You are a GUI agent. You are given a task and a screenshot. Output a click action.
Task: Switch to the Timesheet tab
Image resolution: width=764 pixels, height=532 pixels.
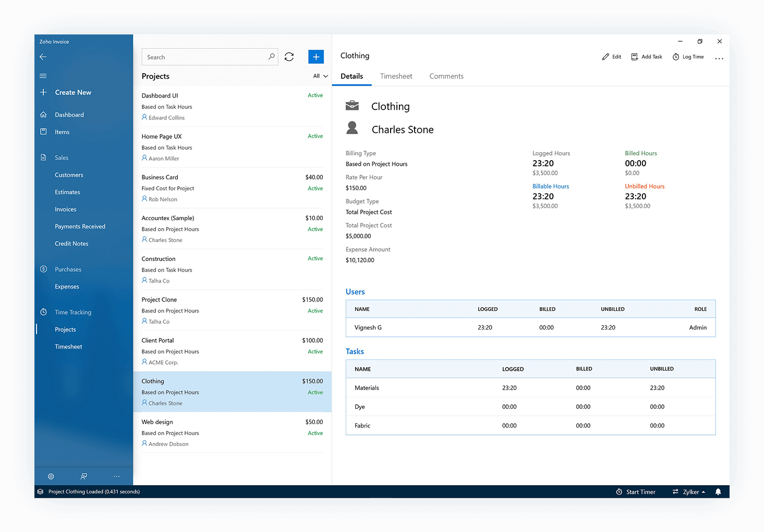coord(396,76)
